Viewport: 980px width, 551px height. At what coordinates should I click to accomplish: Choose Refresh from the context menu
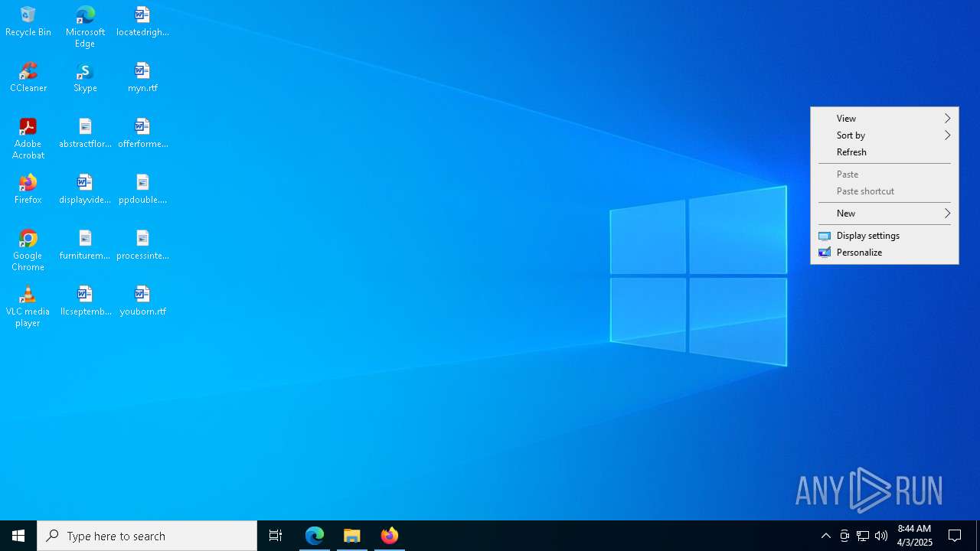point(884,152)
